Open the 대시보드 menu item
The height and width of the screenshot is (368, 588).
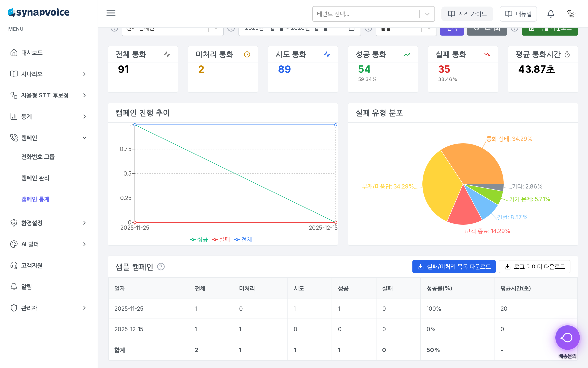(x=49, y=53)
